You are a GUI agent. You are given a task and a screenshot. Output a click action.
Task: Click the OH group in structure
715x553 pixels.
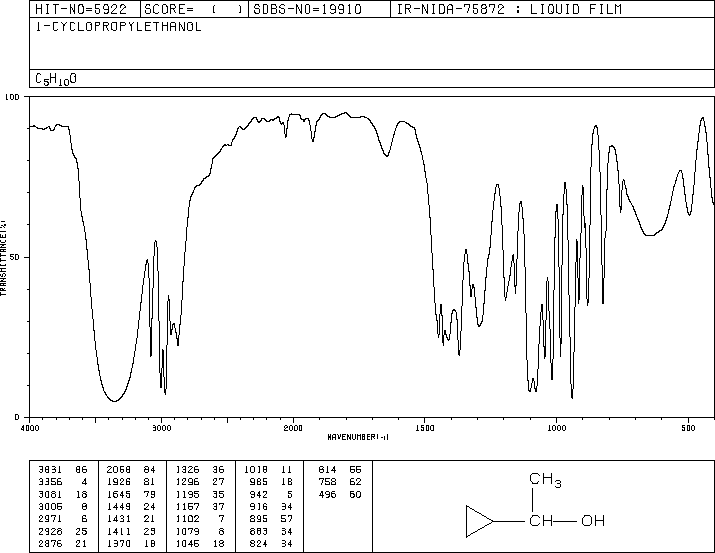click(593, 521)
